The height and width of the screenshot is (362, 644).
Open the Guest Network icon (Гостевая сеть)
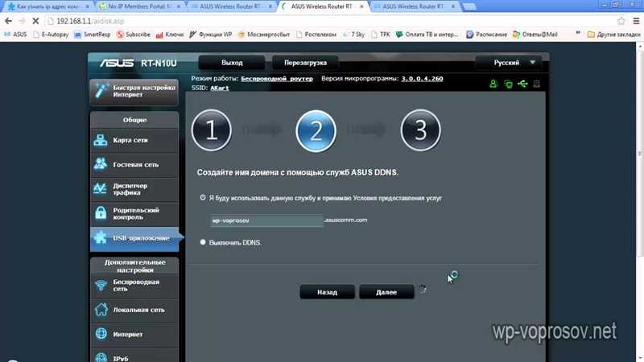pos(101,165)
